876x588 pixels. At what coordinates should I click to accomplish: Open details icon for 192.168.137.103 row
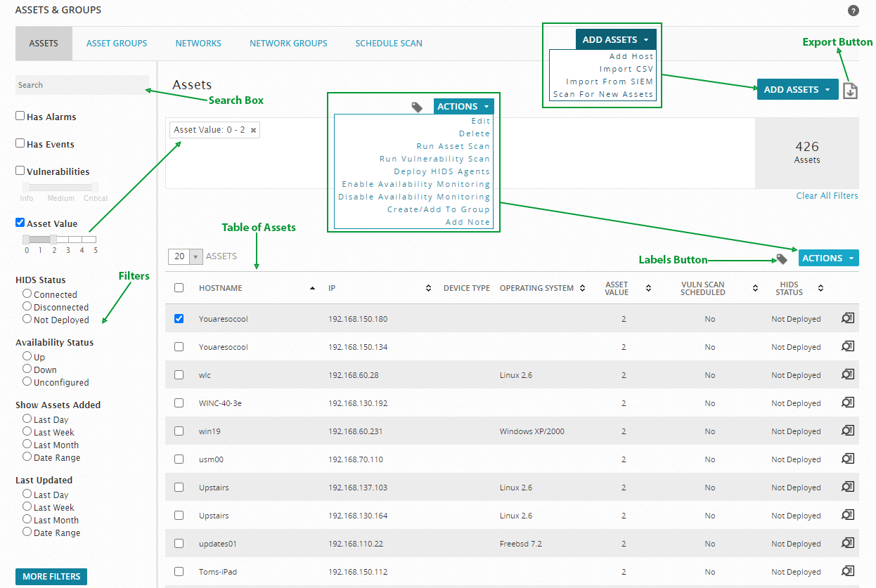tap(848, 487)
